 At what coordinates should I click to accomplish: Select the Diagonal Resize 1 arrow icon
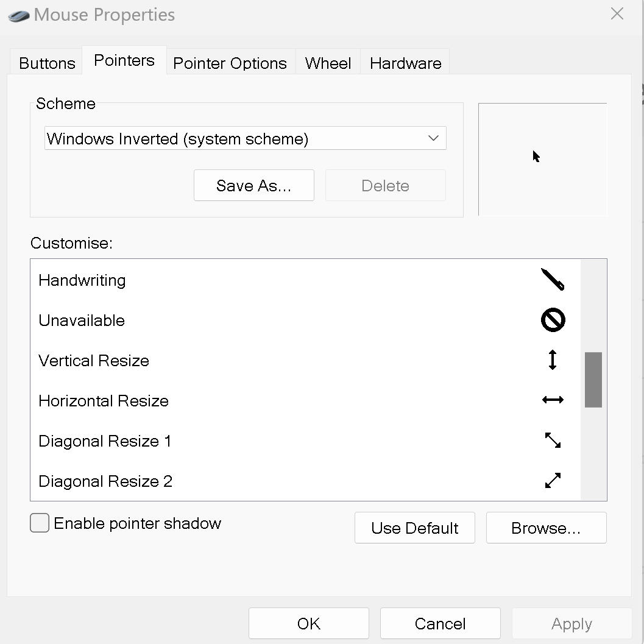(x=553, y=441)
